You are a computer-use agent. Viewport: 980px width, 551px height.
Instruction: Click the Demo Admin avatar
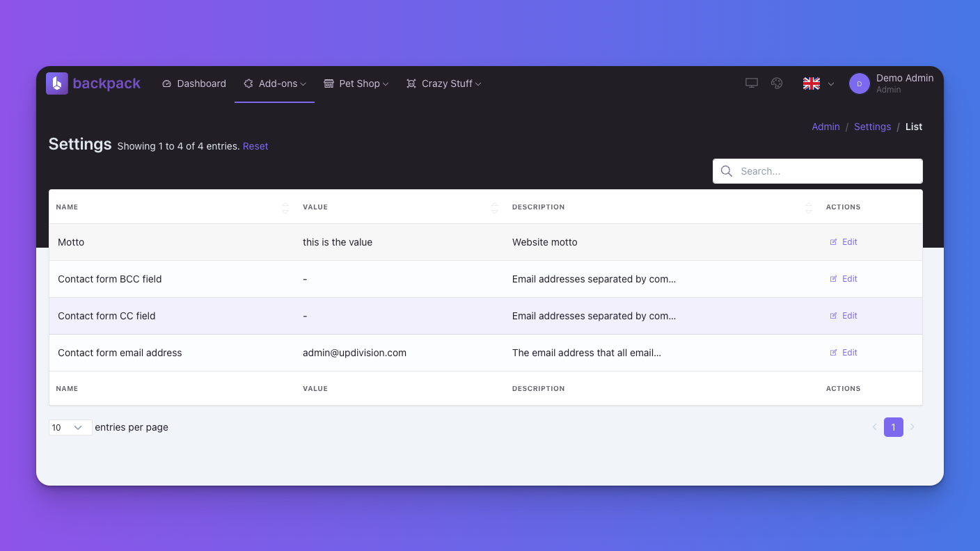[x=859, y=83]
